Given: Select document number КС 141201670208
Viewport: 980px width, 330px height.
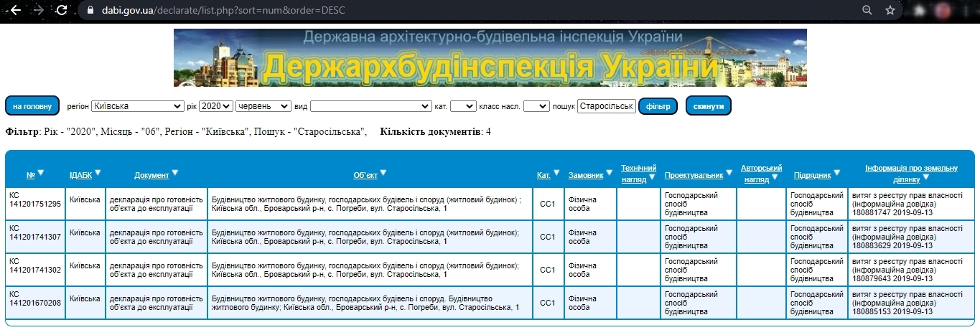Looking at the screenshot, I should (35, 303).
